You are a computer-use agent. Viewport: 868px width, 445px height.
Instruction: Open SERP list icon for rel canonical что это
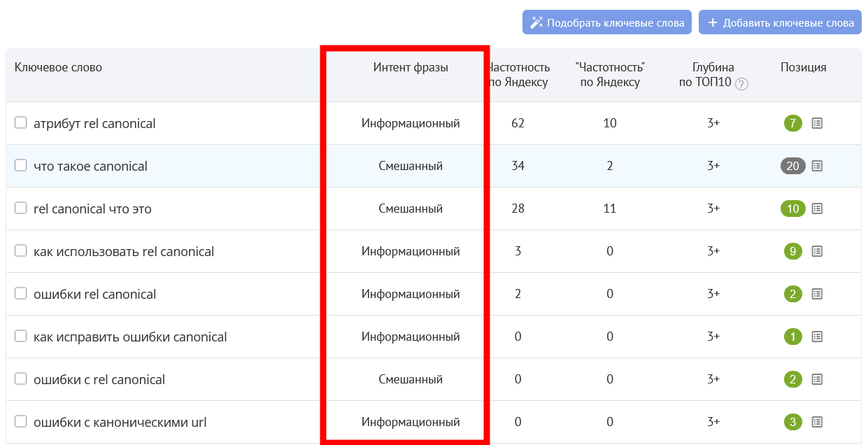click(x=817, y=209)
